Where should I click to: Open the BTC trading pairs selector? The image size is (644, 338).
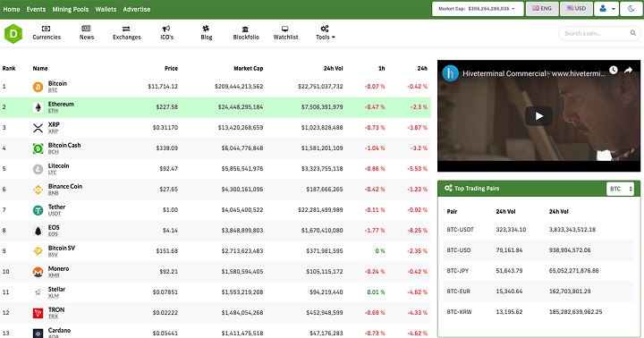point(620,189)
